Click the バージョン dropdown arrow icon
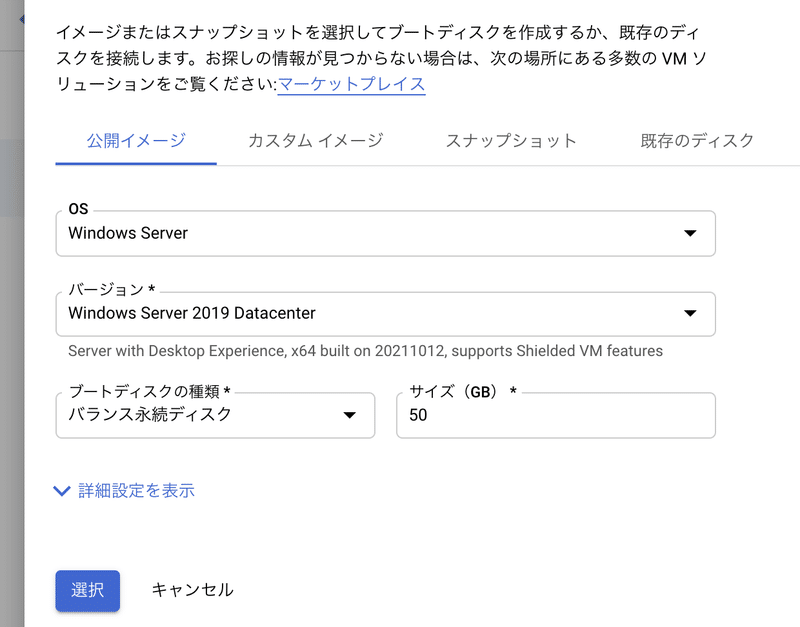800x627 pixels. pos(690,313)
